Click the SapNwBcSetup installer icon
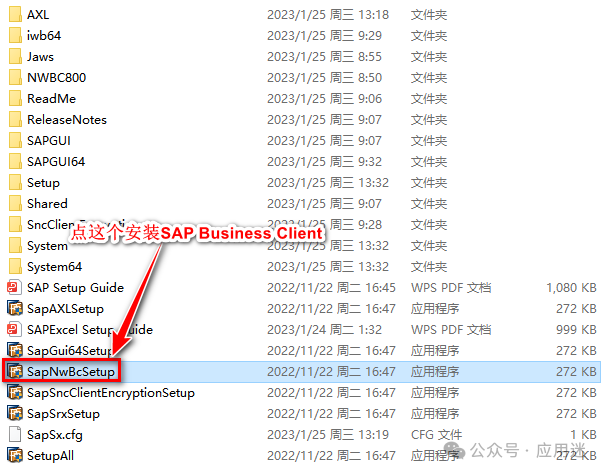The height and width of the screenshot is (474, 605). pyautogui.click(x=15, y=371)
